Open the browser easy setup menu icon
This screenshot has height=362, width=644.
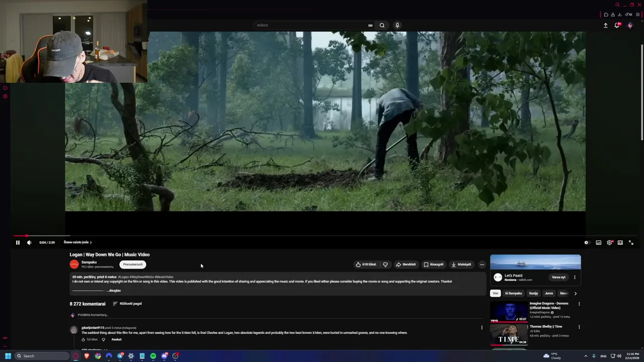point(637,15)
